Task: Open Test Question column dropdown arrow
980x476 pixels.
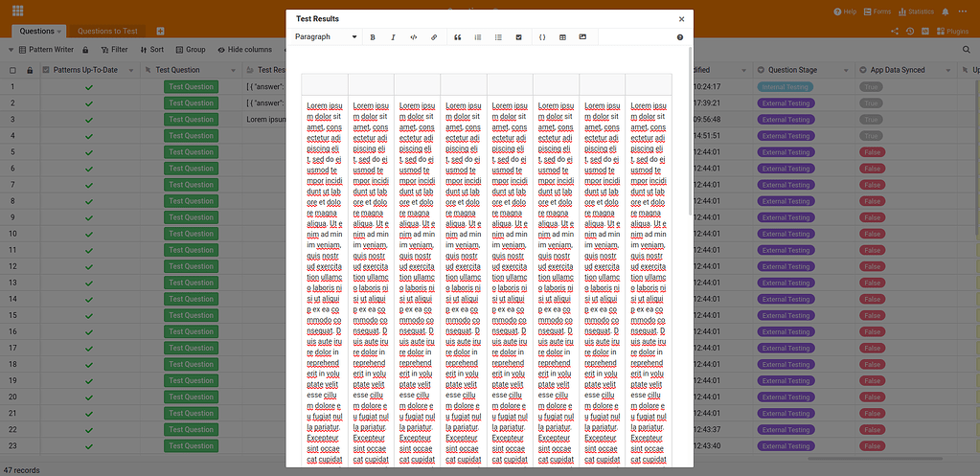Action: (x=233, y=71)
